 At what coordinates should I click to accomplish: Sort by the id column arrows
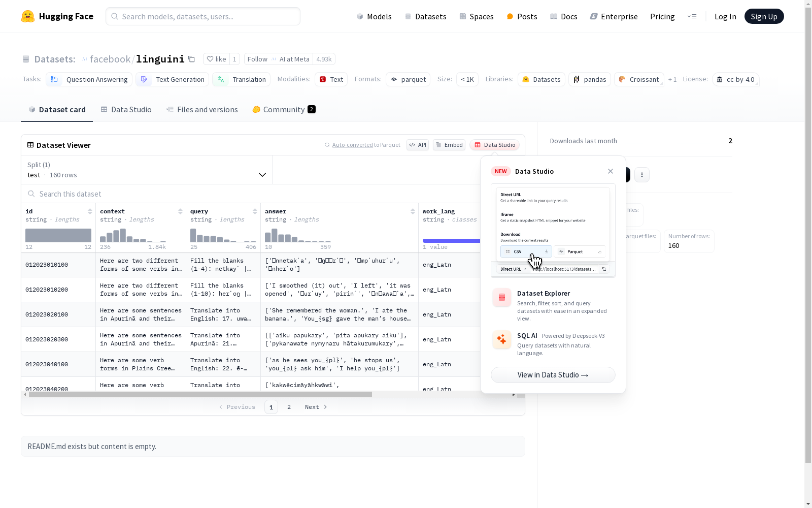(x=90, y=211)
